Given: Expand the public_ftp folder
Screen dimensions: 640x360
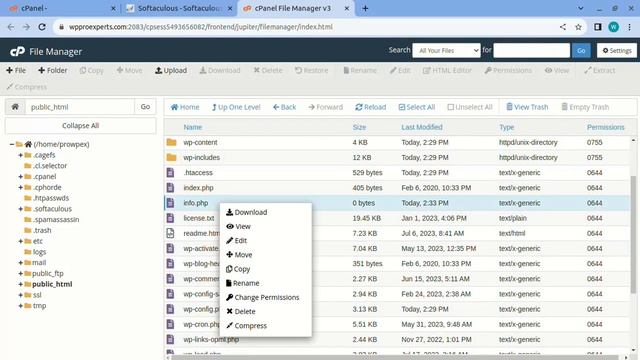Looking at the screenshot, I should coord(20,273).
